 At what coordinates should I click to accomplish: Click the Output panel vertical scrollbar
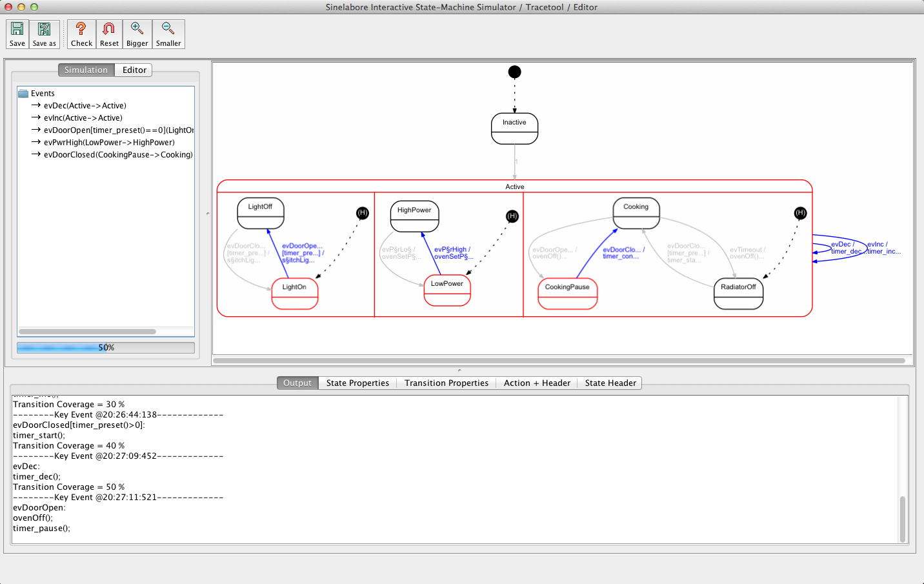click(902, 519)
